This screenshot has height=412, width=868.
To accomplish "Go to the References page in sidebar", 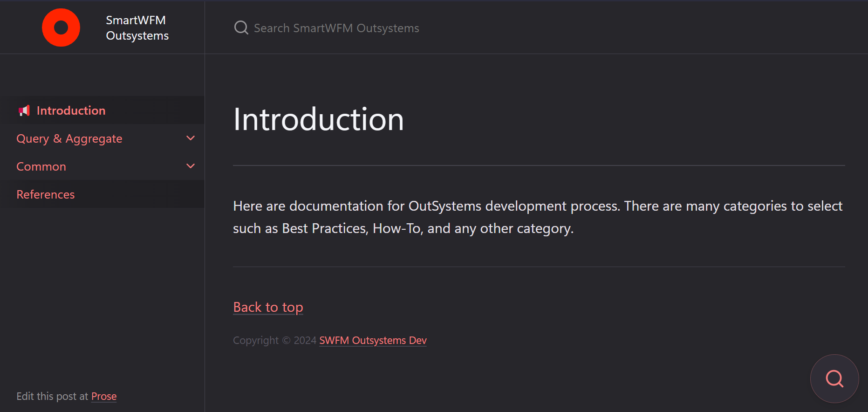I will (46, 194).
